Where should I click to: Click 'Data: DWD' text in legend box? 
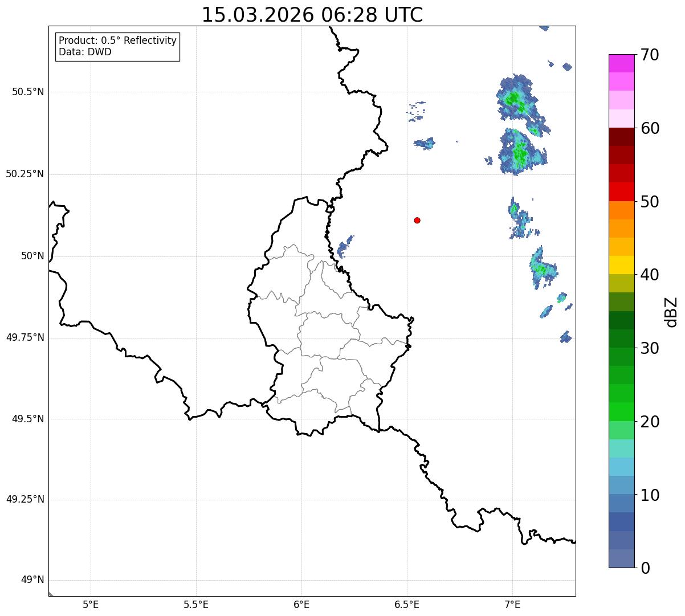point(85,52)
